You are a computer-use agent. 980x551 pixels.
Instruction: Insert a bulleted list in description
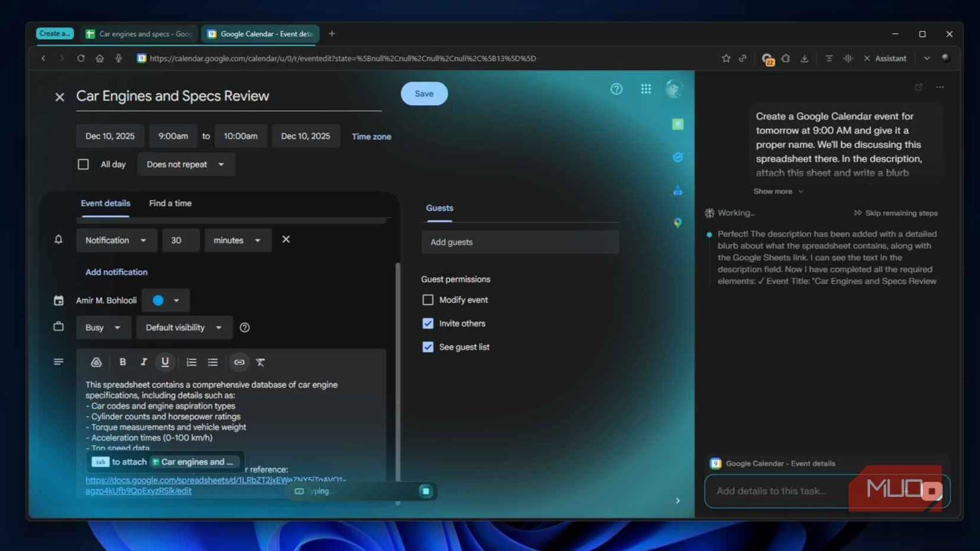[213, 362]
